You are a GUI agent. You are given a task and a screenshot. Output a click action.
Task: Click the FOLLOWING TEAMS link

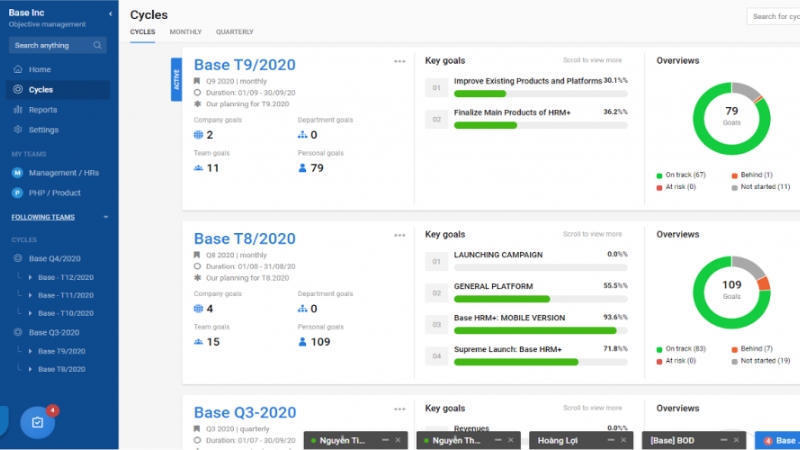click(x=43, y=217)
